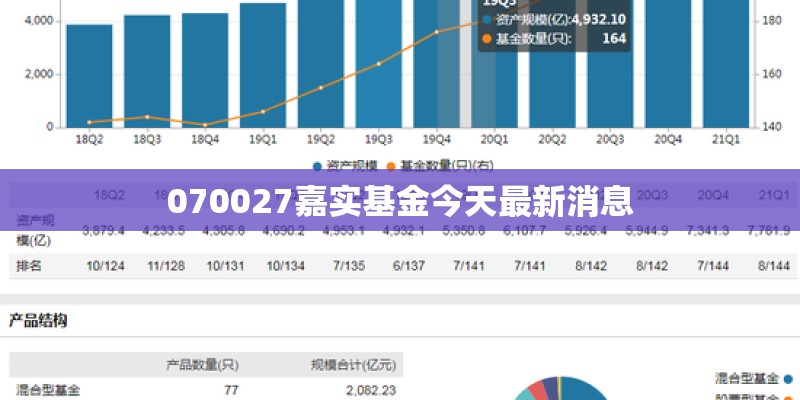800x400 pixels.
Task: Click product count value 77
Action: coord(231,390)
